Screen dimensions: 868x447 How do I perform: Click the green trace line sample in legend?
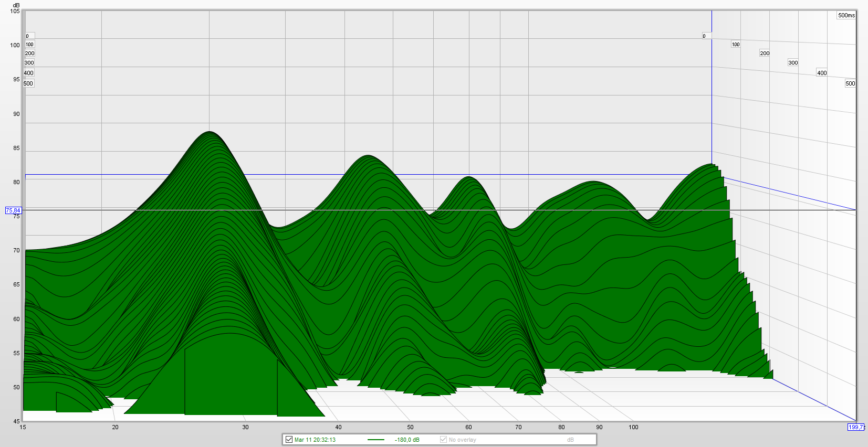[x=376, y=440]
